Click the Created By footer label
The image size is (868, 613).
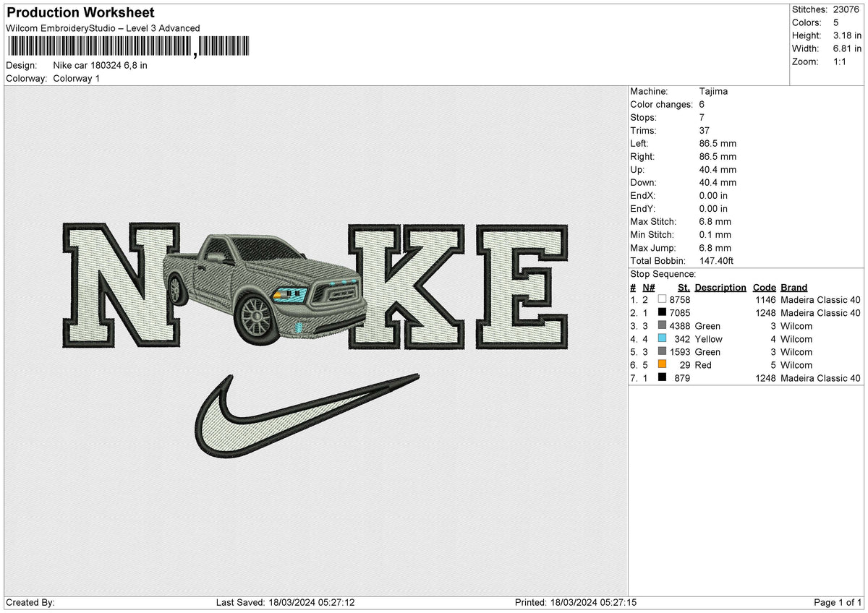point(30,603)
